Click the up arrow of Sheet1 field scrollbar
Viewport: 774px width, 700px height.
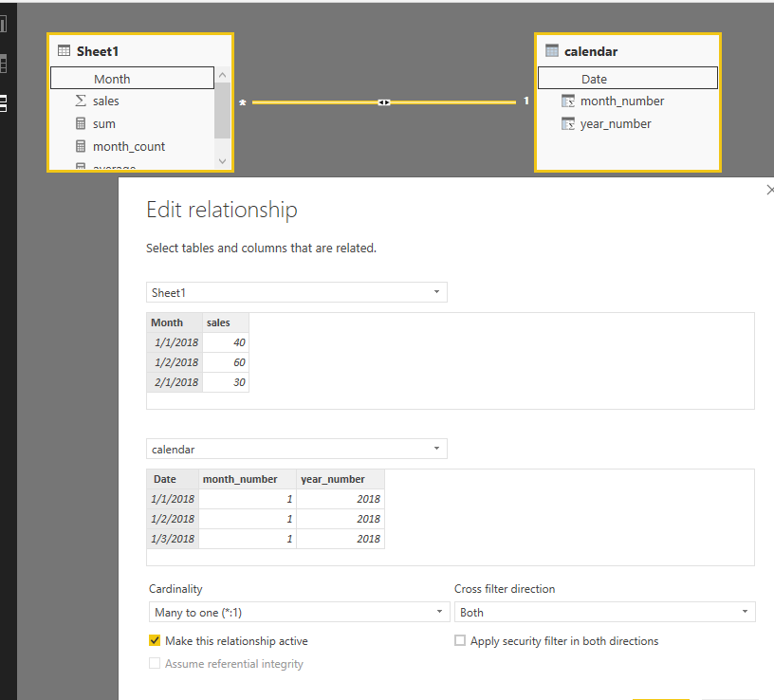[222, 75]
